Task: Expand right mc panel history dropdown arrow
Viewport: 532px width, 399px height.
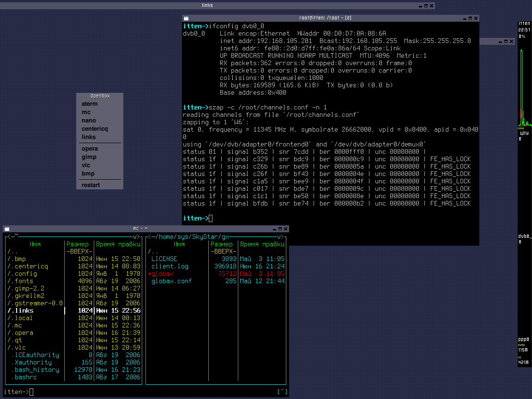Action: 280,236
